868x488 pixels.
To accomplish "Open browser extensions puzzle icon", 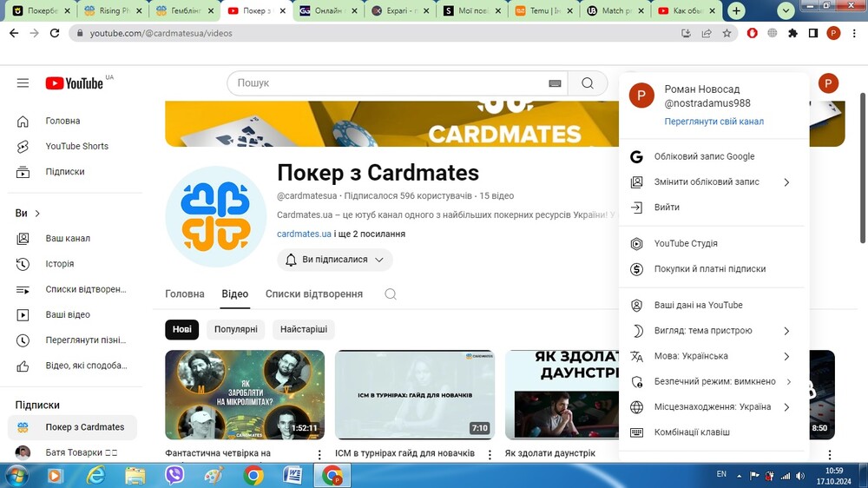I will [792, 33].
